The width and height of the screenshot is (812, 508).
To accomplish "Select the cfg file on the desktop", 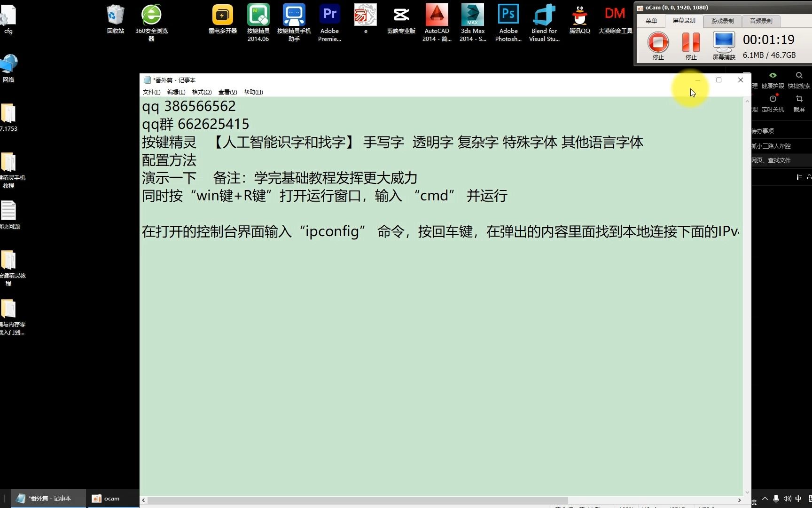I will [x=8, y=19].
